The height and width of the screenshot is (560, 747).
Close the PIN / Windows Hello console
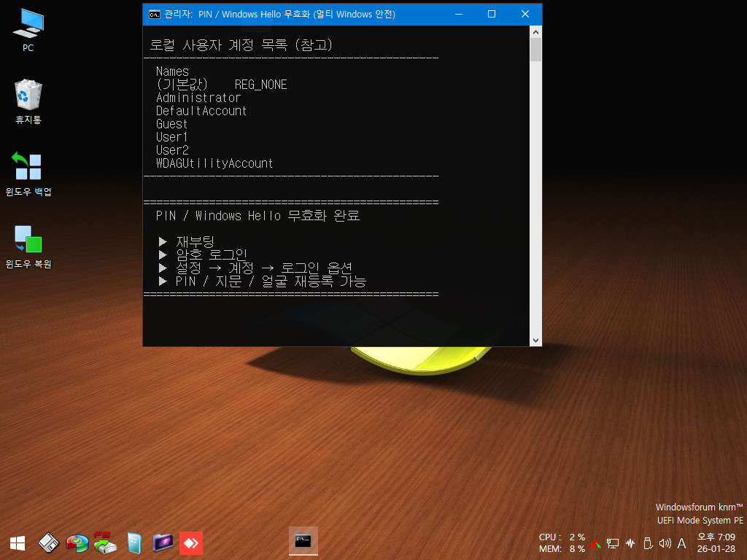(x=525, y=15)
